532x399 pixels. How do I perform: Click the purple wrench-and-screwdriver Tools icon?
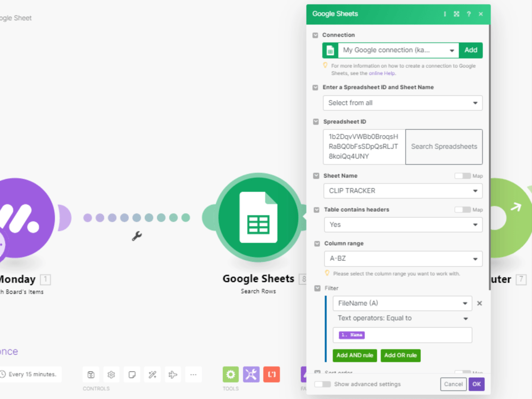(251, 374)
